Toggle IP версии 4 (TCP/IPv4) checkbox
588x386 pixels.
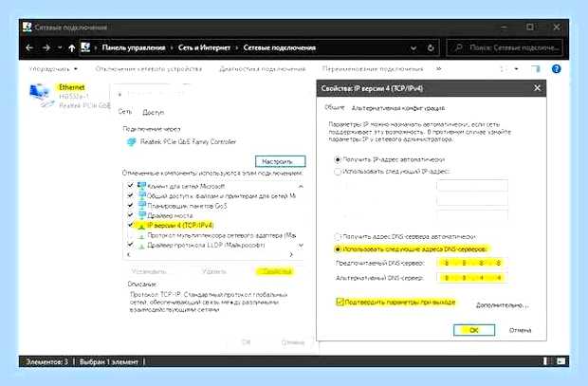[130, 225]
